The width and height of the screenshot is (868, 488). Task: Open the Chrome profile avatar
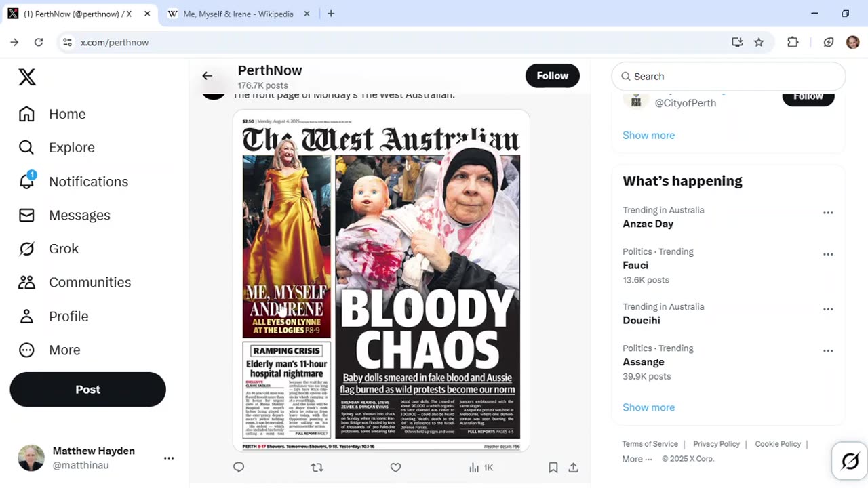pyautogui.click(x=852, y=42)
